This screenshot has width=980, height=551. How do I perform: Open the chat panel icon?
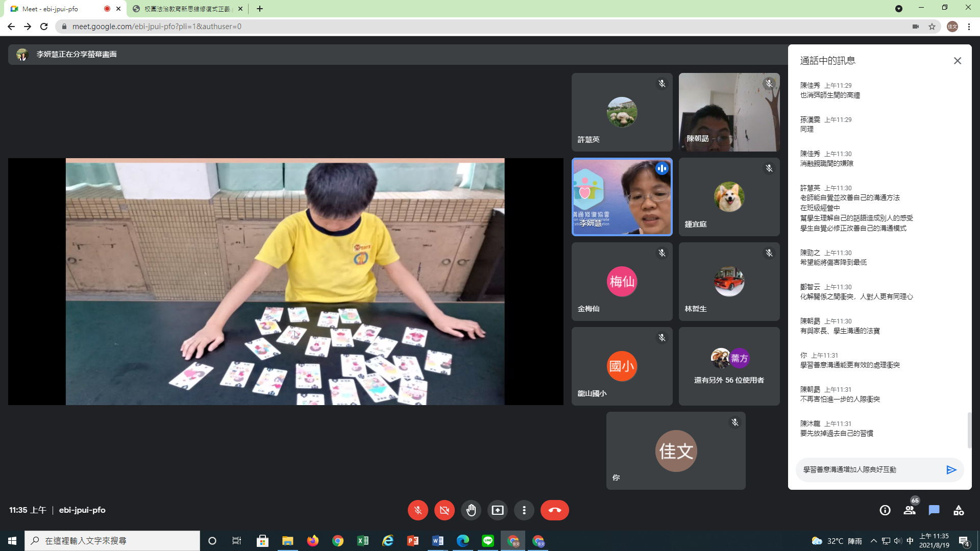(x=934, y=510)
